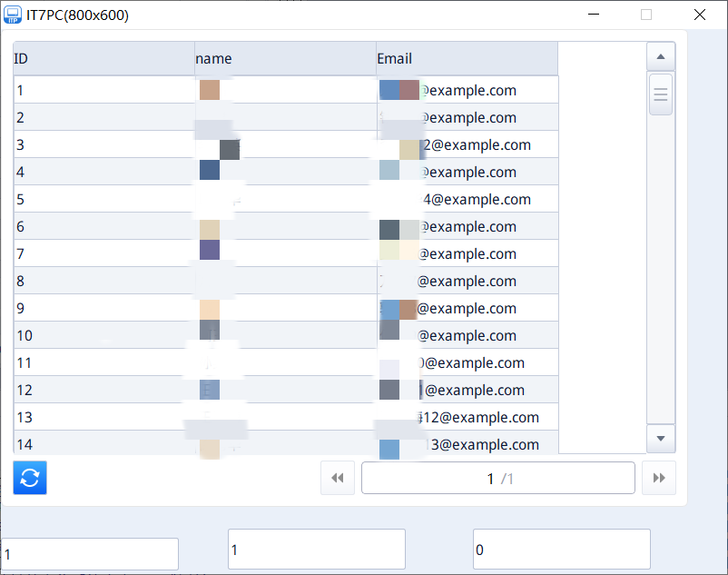Click the email cell in row 10
This screenshot has width=728, height=575.
coord(467,335)
